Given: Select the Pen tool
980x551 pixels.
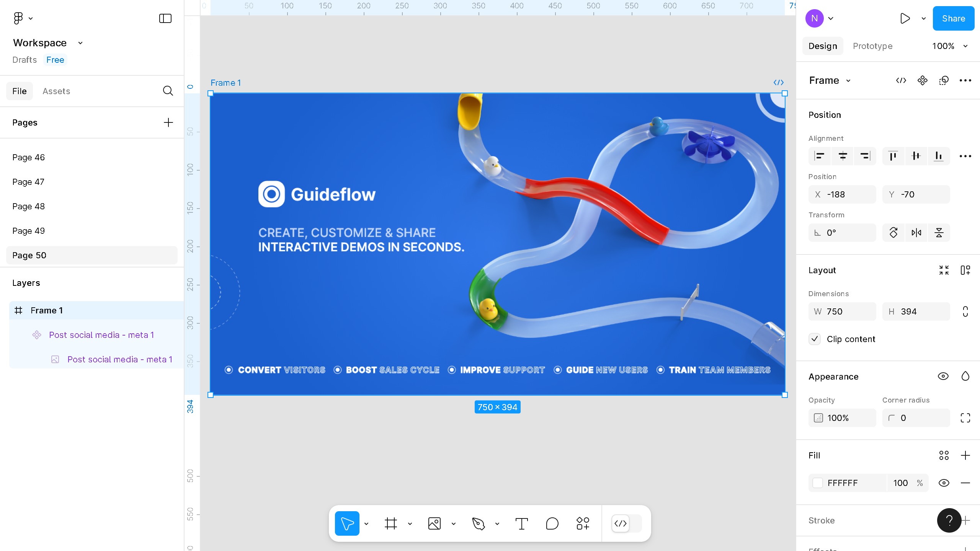Looking at the screenshot, I should (x=478, y=523).
